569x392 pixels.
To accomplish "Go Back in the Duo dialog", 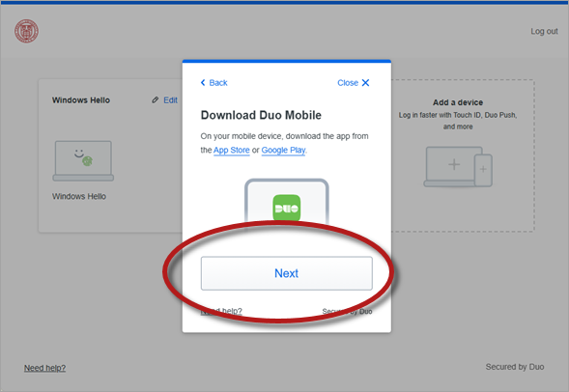I will [214, 83].
